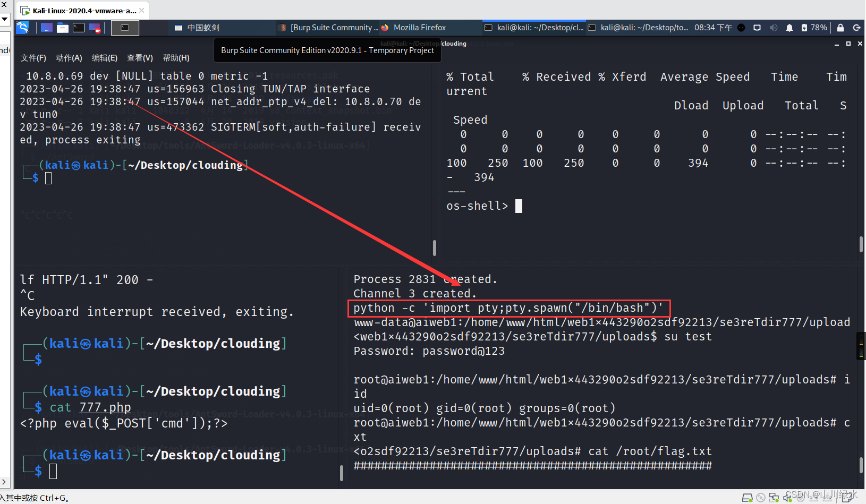Click the muted volume tray icon

pos(774,28)
